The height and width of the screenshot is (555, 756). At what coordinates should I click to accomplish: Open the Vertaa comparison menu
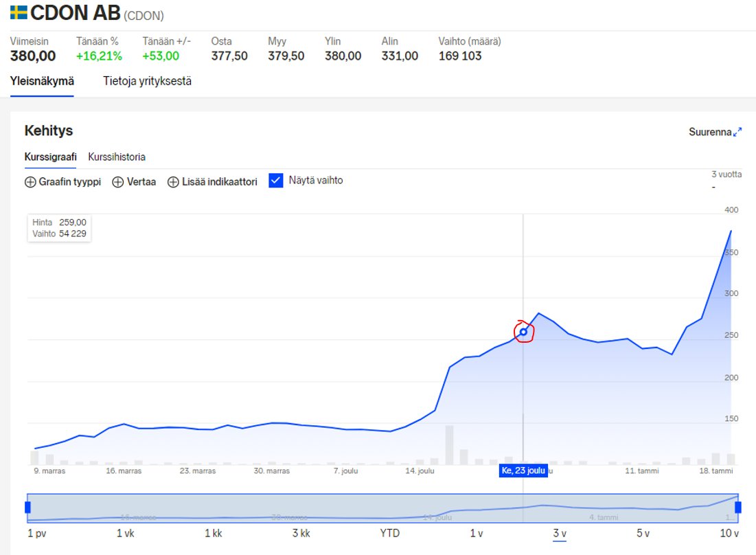coord(134,182)
